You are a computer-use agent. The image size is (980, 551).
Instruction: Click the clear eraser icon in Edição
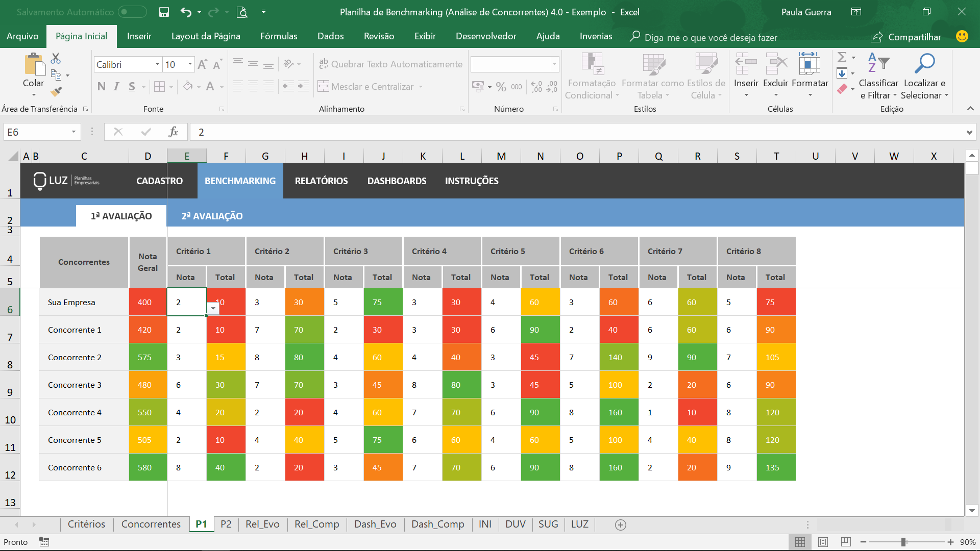click(x=842, y=89)
